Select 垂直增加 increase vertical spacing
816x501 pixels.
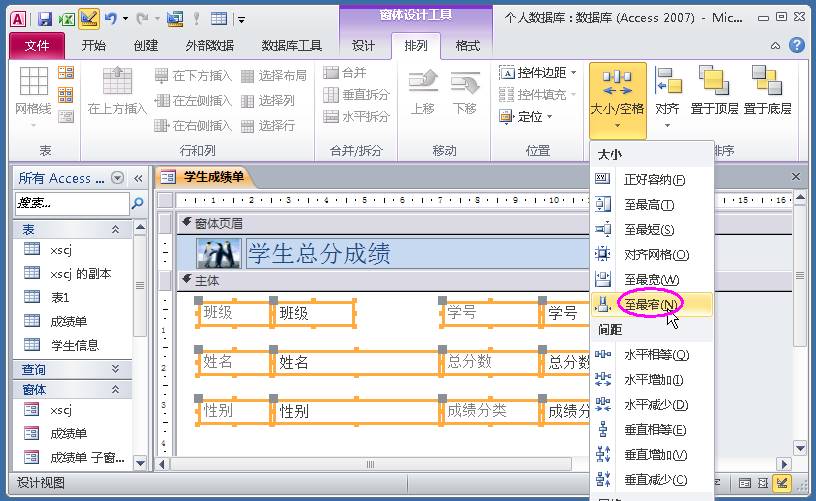[652, 455]
